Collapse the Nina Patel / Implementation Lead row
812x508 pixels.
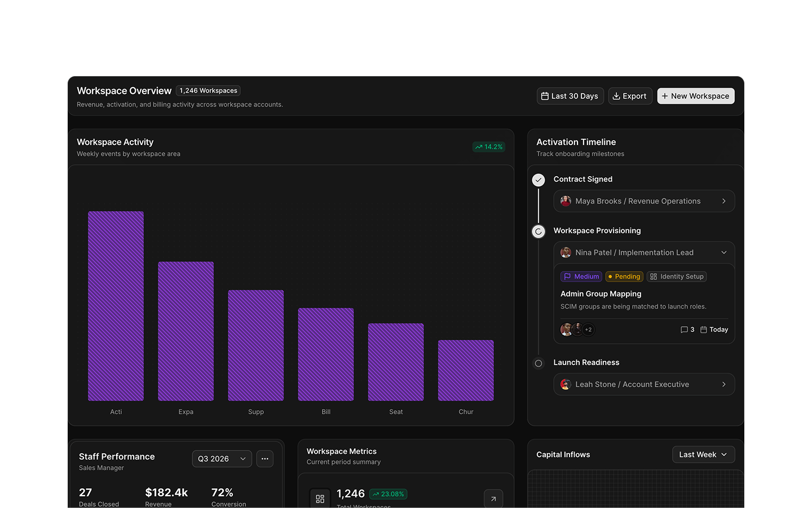pyautogui.click(x=644, y=252)
